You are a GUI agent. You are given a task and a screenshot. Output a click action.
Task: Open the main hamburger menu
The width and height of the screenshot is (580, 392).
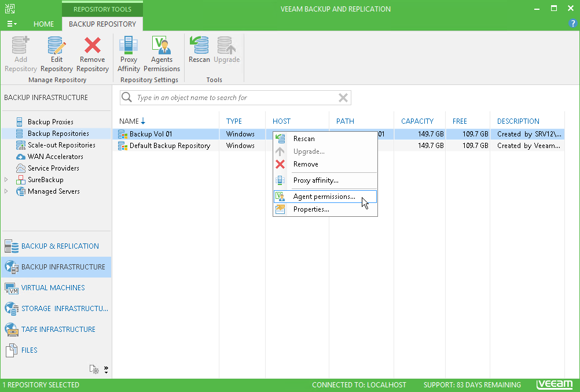pyautogui.click(x=12, y=24)
